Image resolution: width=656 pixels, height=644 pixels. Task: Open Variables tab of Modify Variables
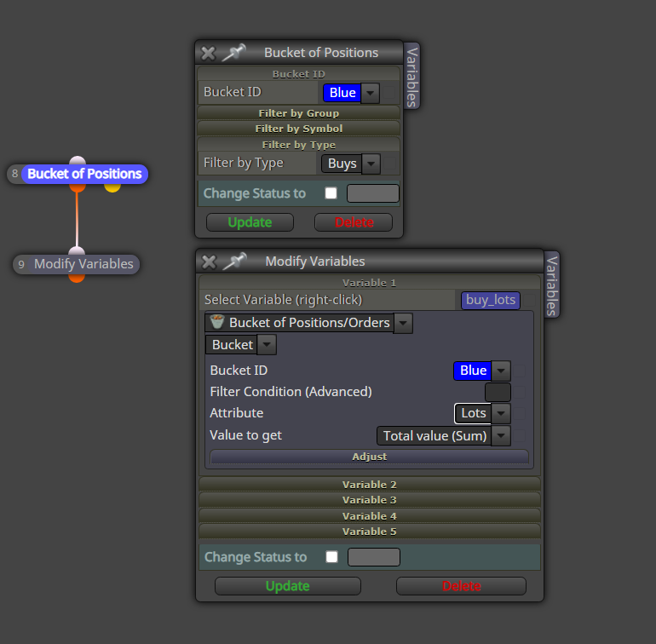[551, 285]
